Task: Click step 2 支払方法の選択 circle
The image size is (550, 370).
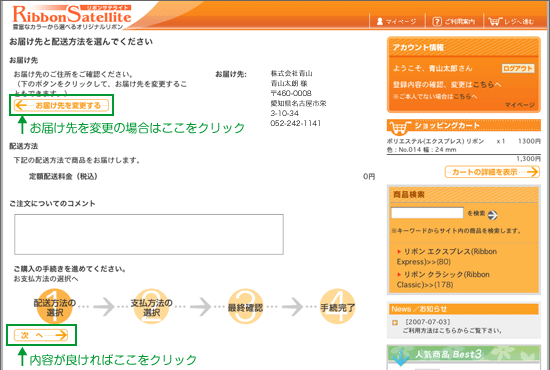Action: pos(151,307)
